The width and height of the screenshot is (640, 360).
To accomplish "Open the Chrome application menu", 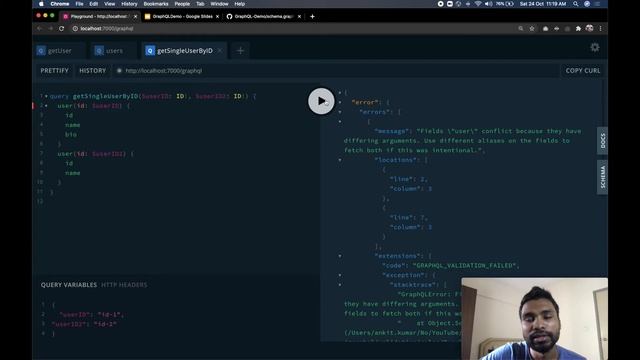I will click(60, 4).
